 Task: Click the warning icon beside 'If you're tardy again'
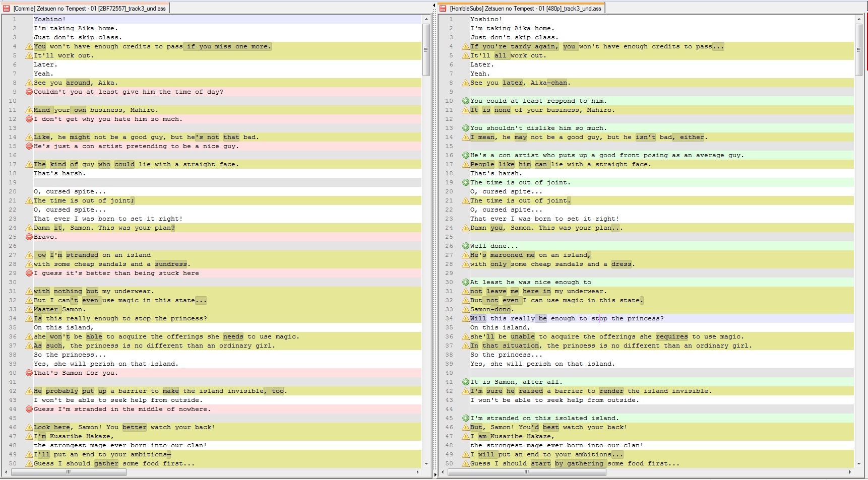(x=466, y=46)
